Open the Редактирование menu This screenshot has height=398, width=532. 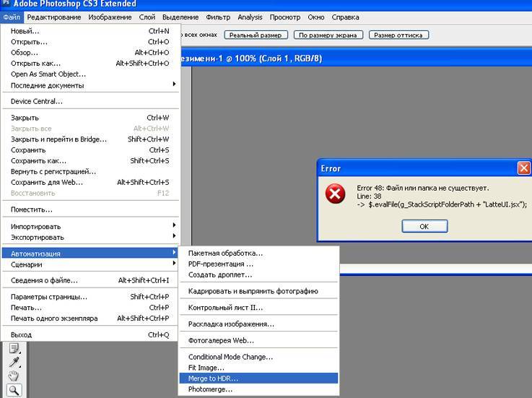(54, 17)
